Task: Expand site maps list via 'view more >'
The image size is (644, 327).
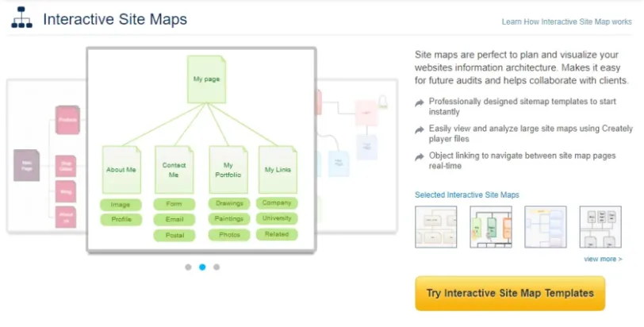Action: [603, 259]
